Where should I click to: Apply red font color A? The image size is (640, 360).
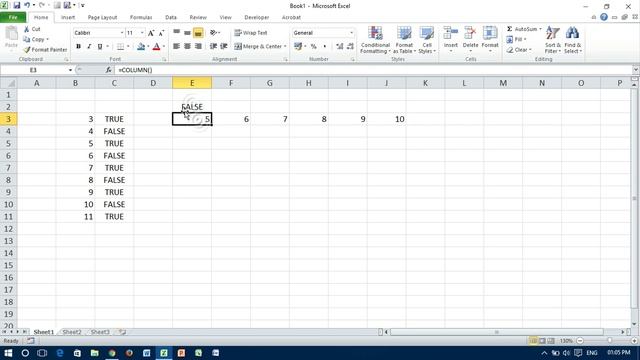coord(156,47)
